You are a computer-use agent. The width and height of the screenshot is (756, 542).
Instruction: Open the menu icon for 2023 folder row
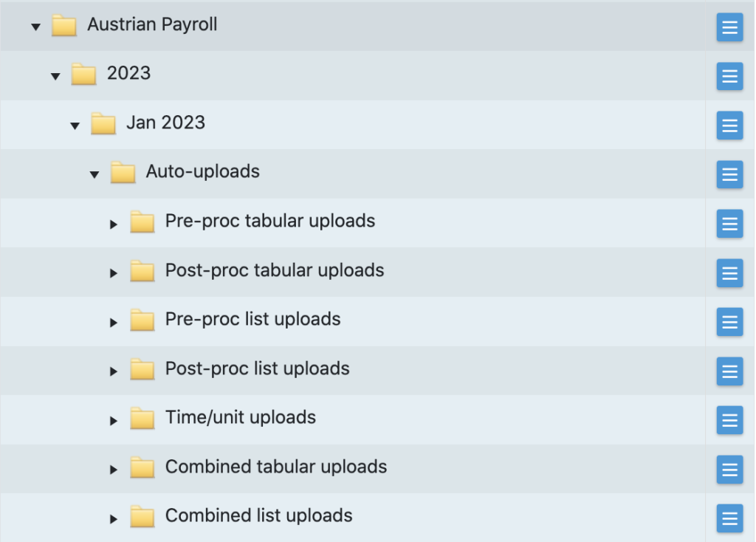[x=729, y=76]
